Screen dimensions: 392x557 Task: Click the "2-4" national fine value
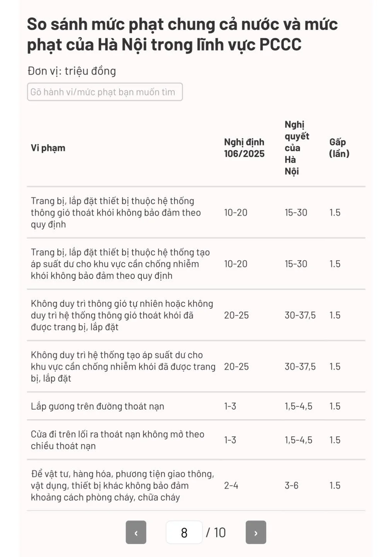click(x=231, y=486)
